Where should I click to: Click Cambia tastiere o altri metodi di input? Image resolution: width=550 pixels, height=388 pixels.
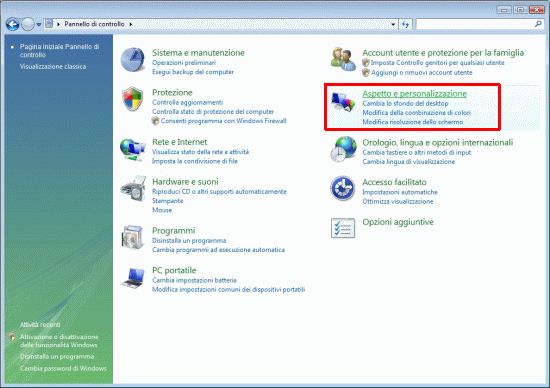coord(417,153)
